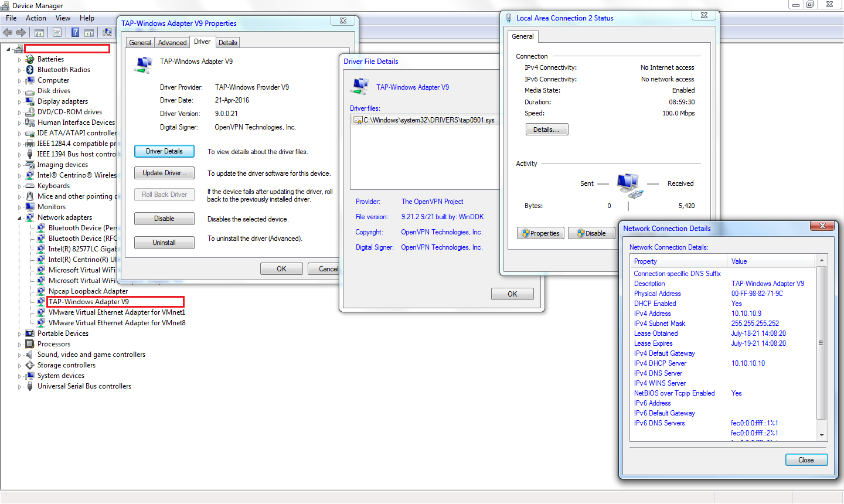Viewport: 844px width, 504px height.
Task: Toggle the Show/Hide Console Tree toolbar icon
Action: (39, 33)
